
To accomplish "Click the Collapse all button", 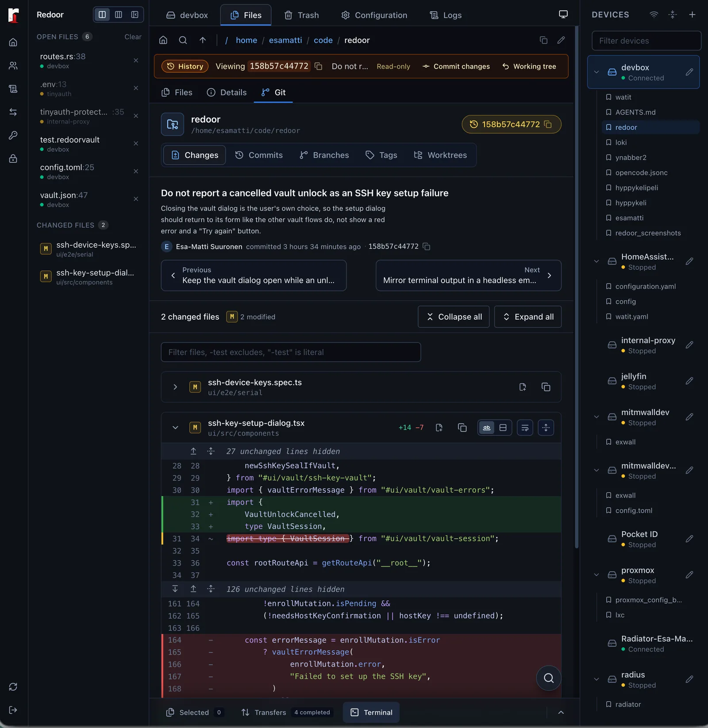I will 454,317.
